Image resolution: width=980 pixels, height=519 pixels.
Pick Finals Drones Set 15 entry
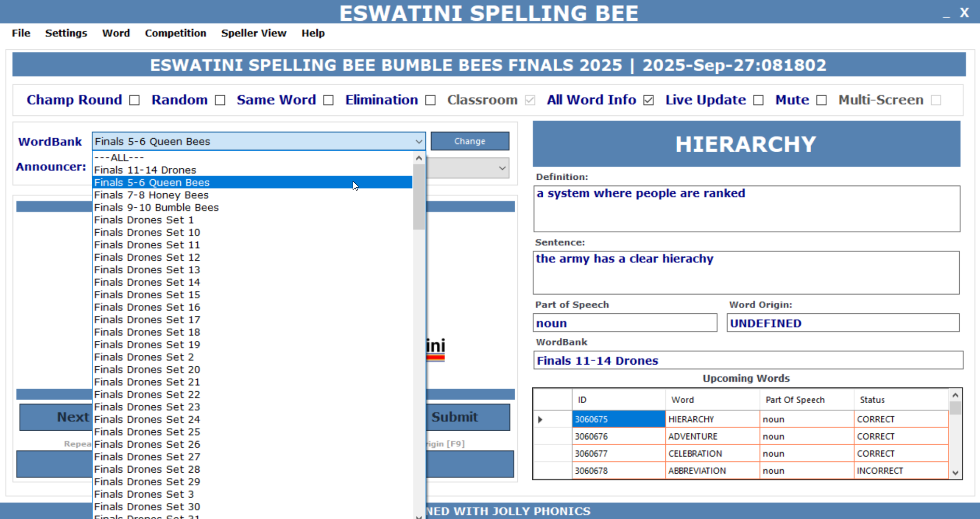pos(147,295)
